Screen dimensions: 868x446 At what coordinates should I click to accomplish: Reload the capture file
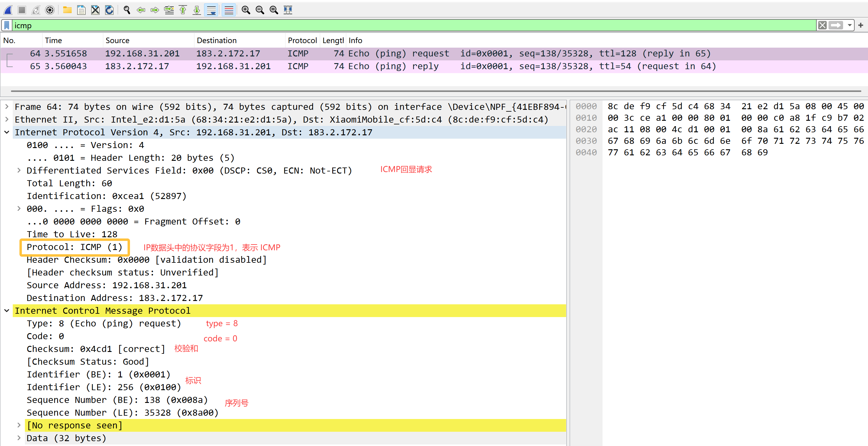pos(109,10)
